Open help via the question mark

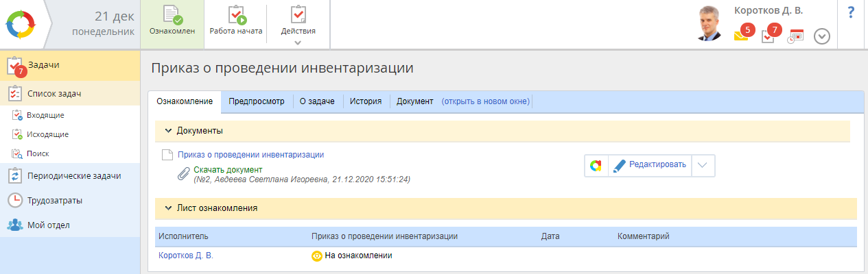click(851, 12)
